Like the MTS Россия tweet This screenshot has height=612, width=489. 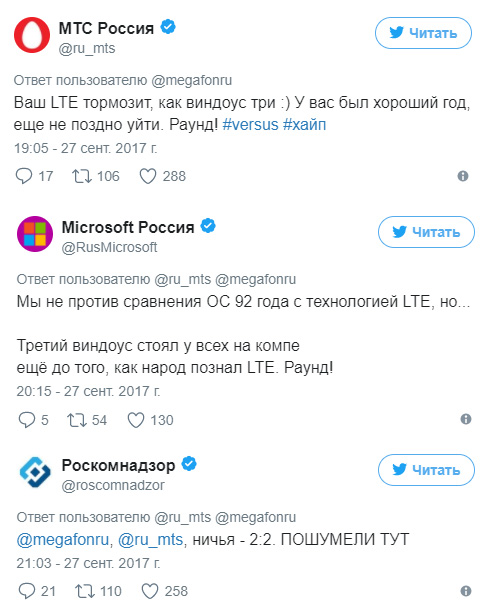[148, 176]
